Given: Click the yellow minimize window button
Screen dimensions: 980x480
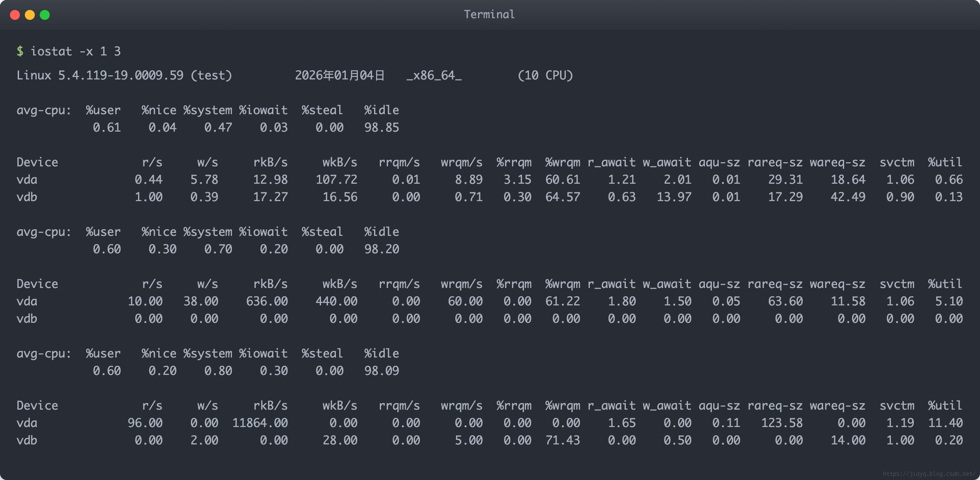Looking at the screenshot, I should [30, 15].
